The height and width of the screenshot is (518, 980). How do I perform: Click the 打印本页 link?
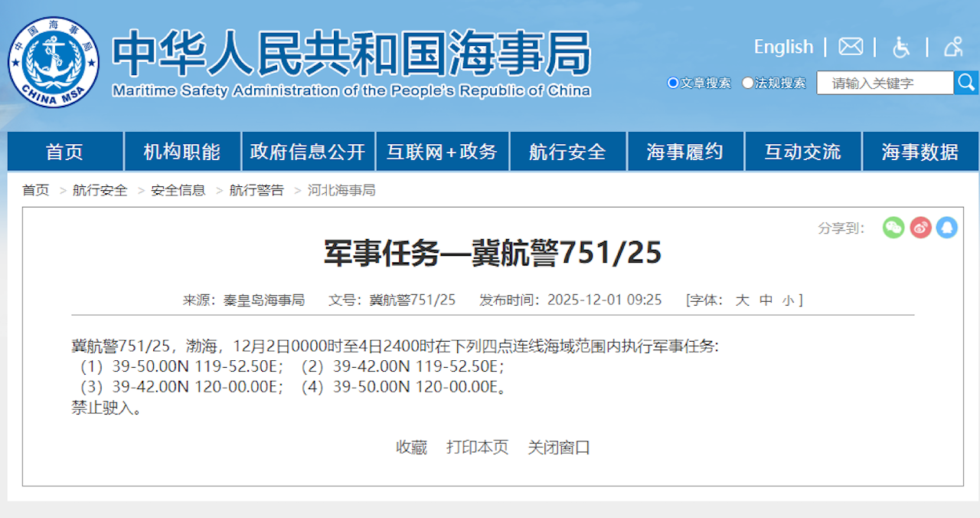(x=477, y=447)
